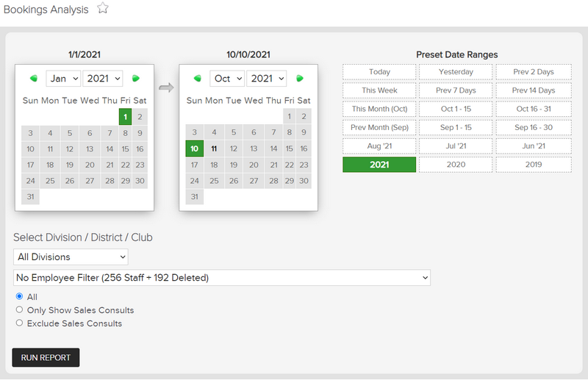Select This Month (Oct) preset
588x380 pixels.
pyautogui.click(x=379, y=110)
